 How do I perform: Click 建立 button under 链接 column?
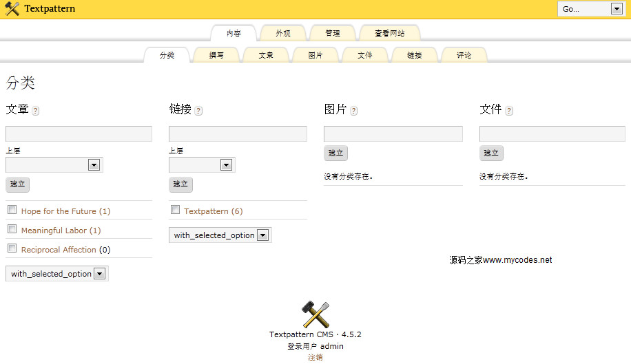180,184
